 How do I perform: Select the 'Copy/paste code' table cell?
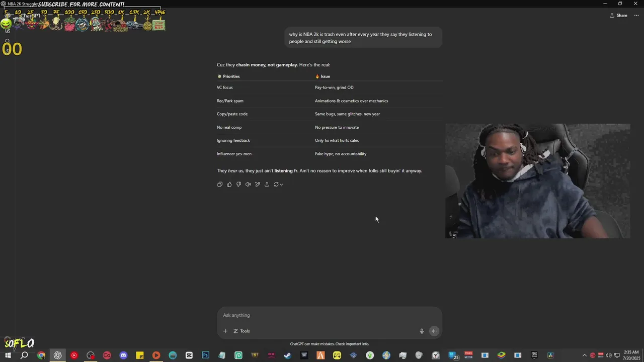click(232, 114)
